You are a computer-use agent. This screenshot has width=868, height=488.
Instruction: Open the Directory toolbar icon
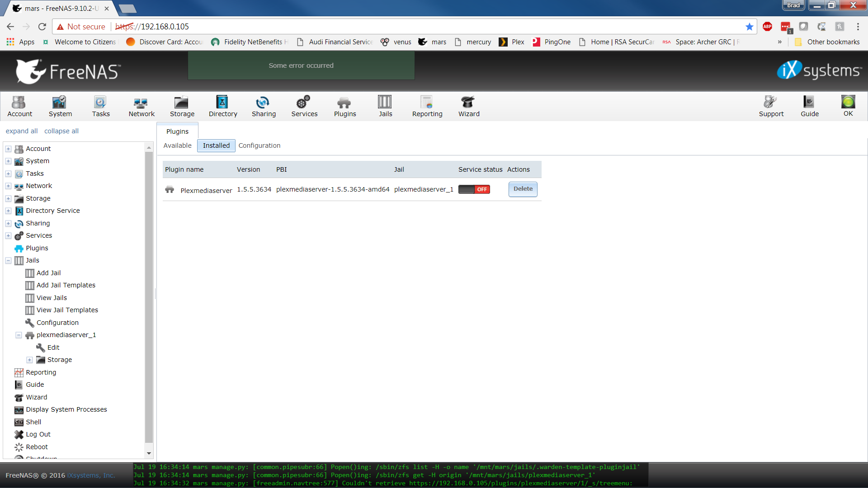click(x=223, y=107)
